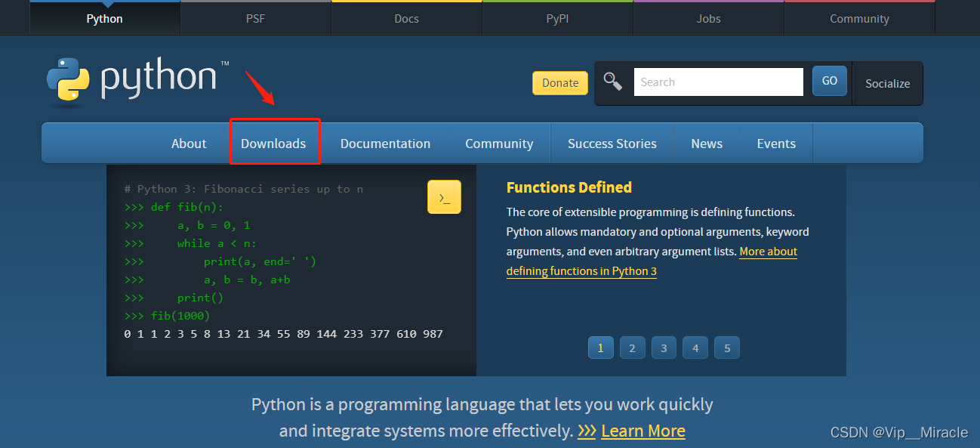Viewport: 980px width, 448px height.
Task: Select slide 5 in the carousel
Action: (727, 348)
